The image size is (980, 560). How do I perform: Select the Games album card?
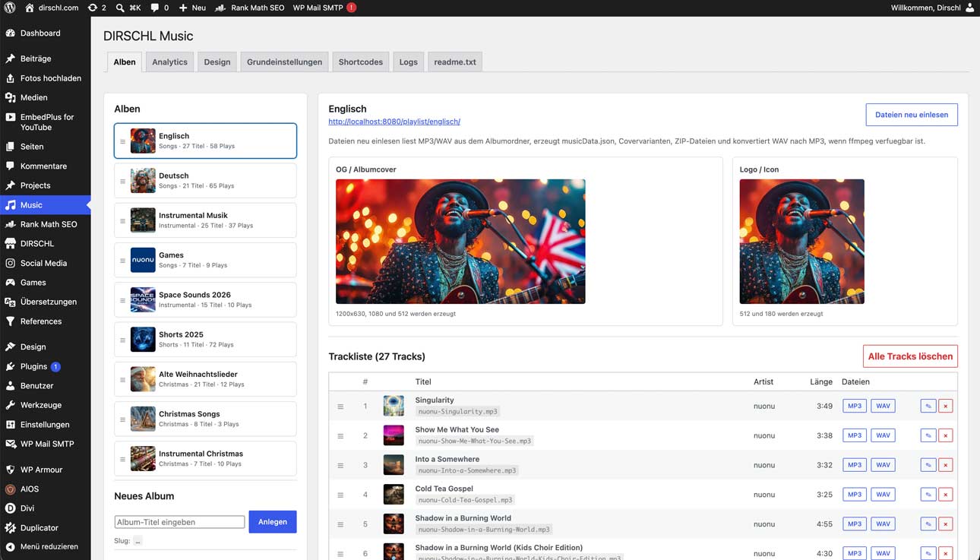pyautogui.click(x=205, y=260)
